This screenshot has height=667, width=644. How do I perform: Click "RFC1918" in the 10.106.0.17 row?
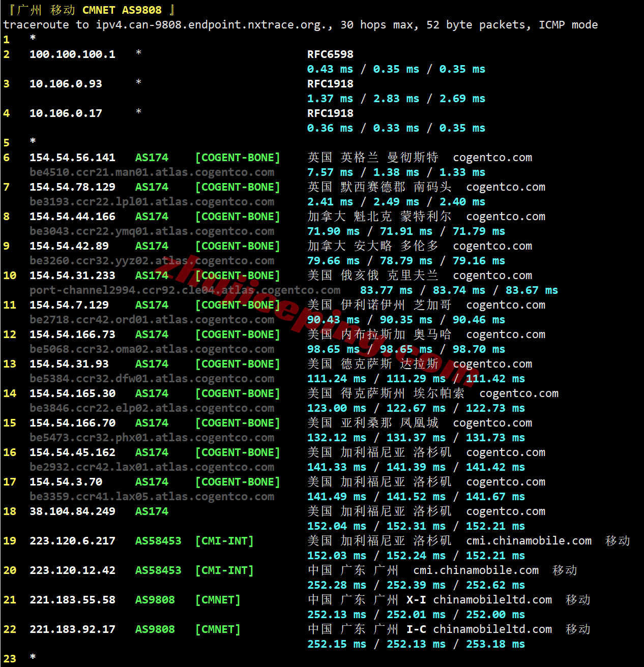(x=330, y=113)
